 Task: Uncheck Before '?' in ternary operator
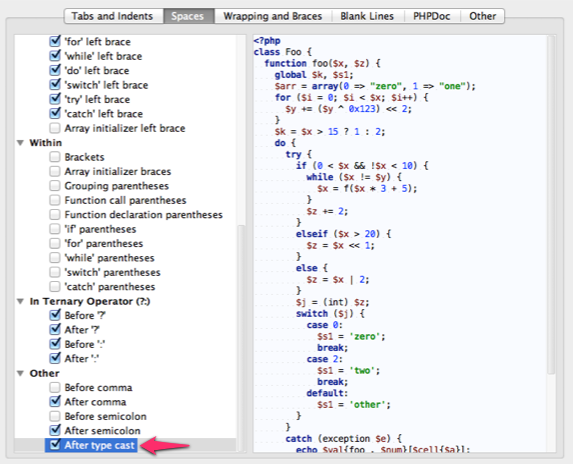click(x=55, y=315)
